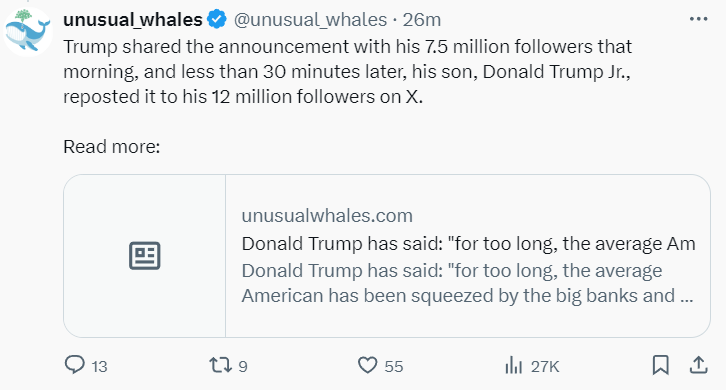This screenshot has height=390, width=726.
Task: Bookmark this unusual_whales post
Action: [x=661, y=365]
